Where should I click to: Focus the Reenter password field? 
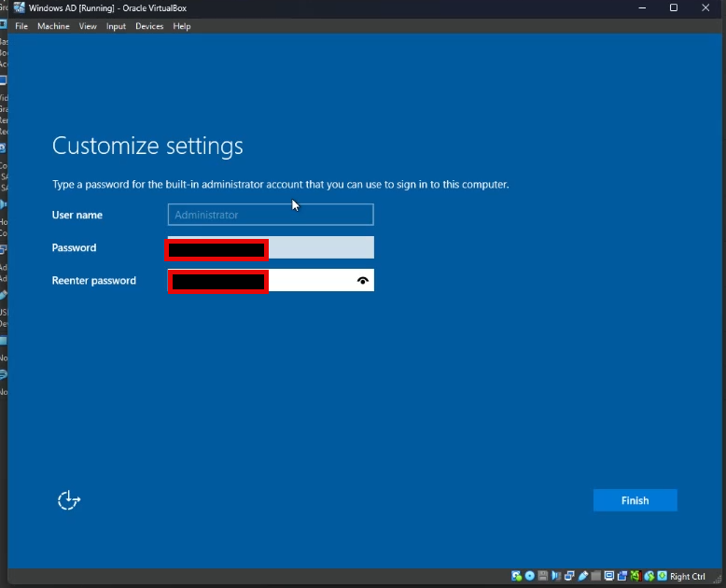tap(271, 281)
